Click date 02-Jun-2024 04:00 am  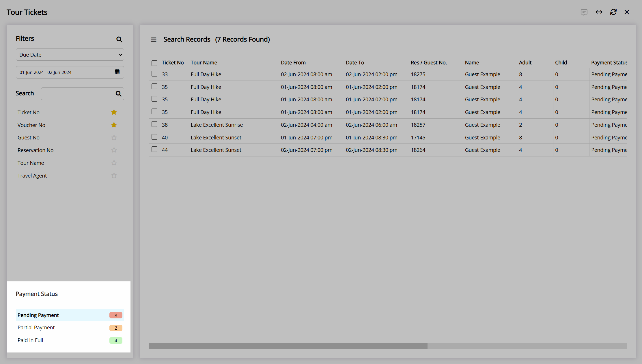[x=307, y=125]
